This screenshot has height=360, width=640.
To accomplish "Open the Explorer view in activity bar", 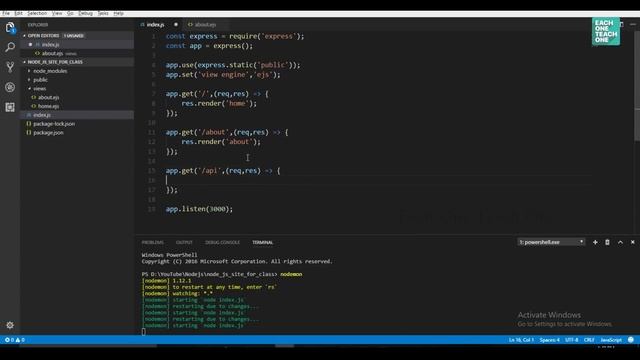I will (10, 27).
